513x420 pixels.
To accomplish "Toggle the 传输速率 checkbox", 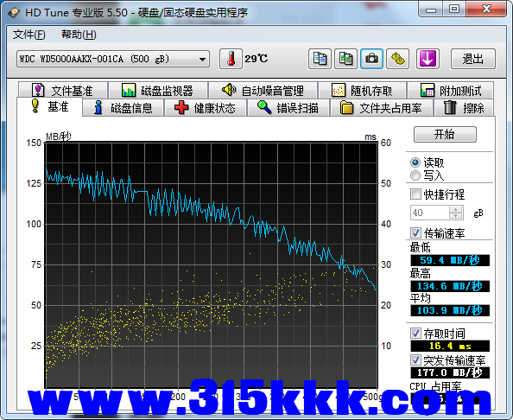I will click(x=415, y=233).
